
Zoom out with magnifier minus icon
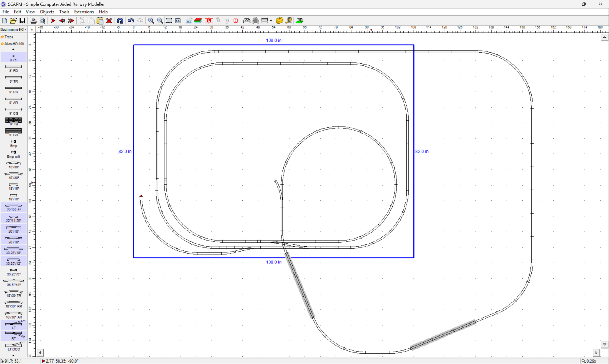pos(160,21)
